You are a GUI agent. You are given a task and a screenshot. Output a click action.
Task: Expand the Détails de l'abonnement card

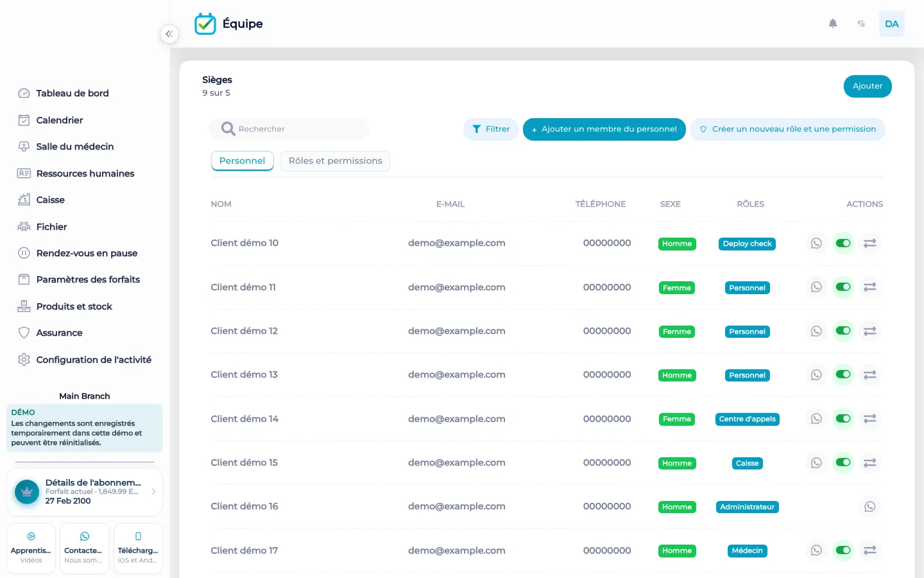point(85,492)
